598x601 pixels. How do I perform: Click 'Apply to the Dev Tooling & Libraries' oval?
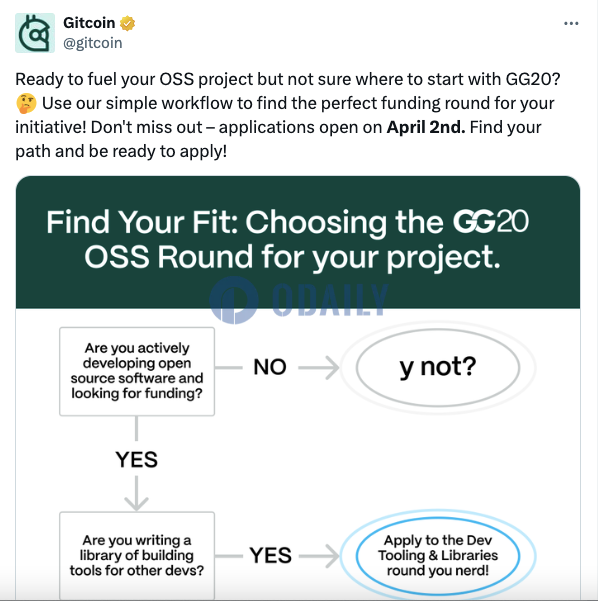point(438,555)
